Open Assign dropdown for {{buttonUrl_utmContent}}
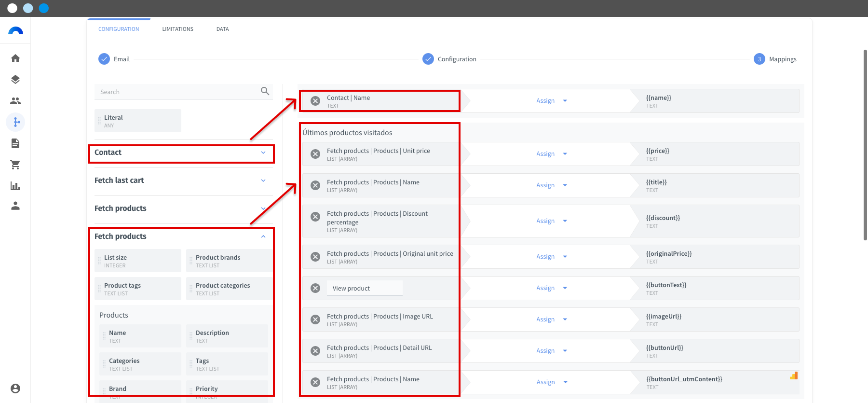Image resolution: width=868 pixels, height=403 pixels. 552,382
